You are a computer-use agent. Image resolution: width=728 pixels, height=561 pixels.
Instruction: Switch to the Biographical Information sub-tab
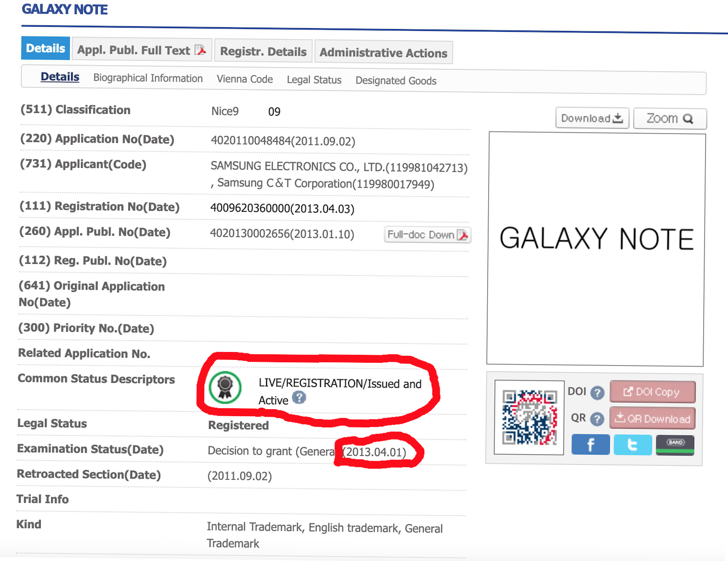pos(148,78)
